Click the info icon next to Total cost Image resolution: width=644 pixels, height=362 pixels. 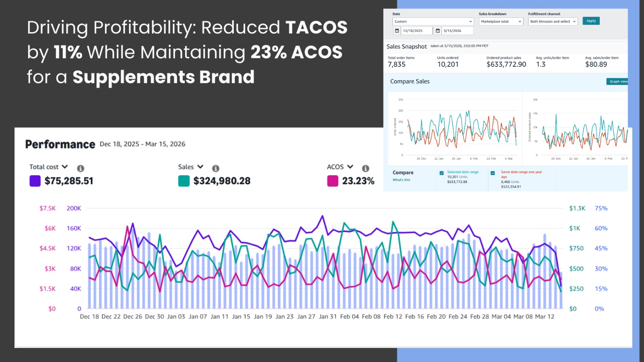(80, 169)
